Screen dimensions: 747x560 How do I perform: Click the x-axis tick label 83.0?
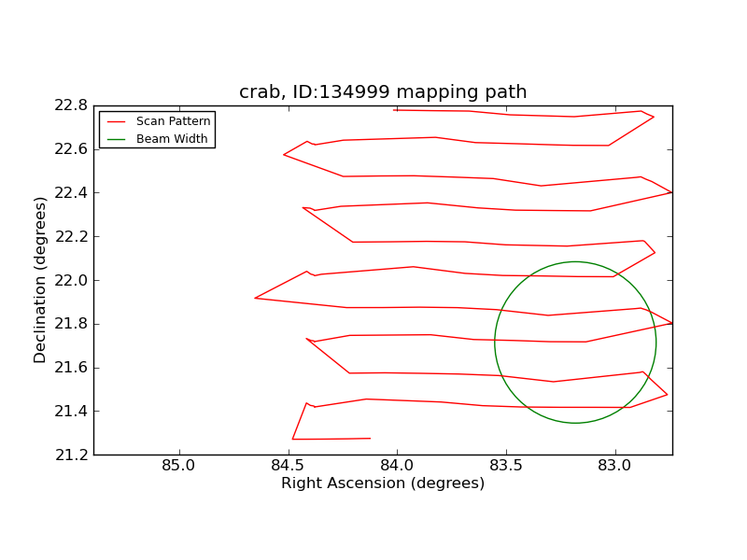tap(614, 465)
